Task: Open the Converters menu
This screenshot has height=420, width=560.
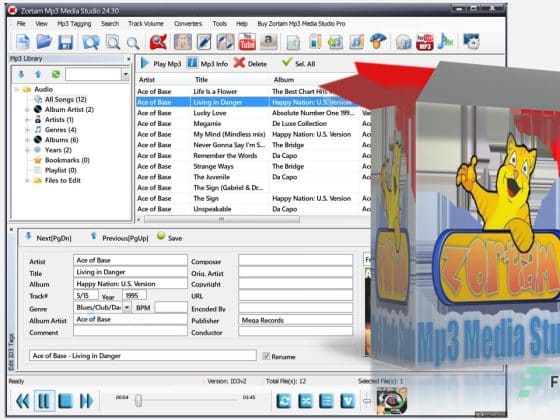Action: point(188,24)
